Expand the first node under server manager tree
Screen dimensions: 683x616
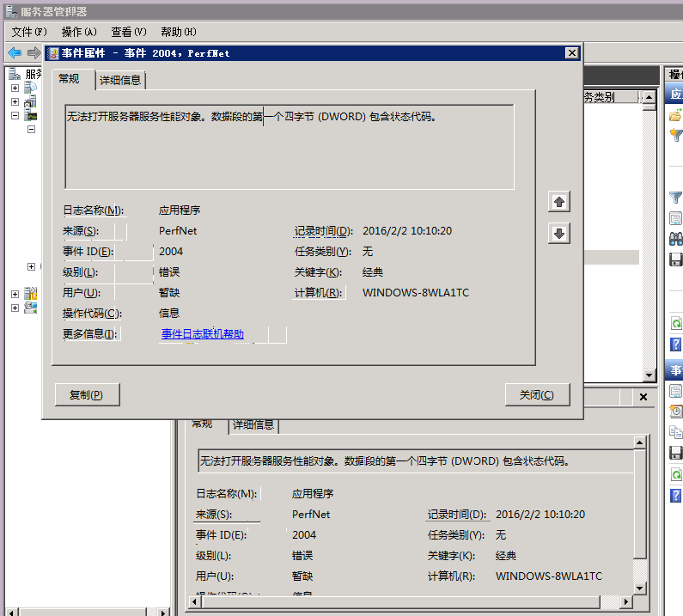[x=15, y=88]
